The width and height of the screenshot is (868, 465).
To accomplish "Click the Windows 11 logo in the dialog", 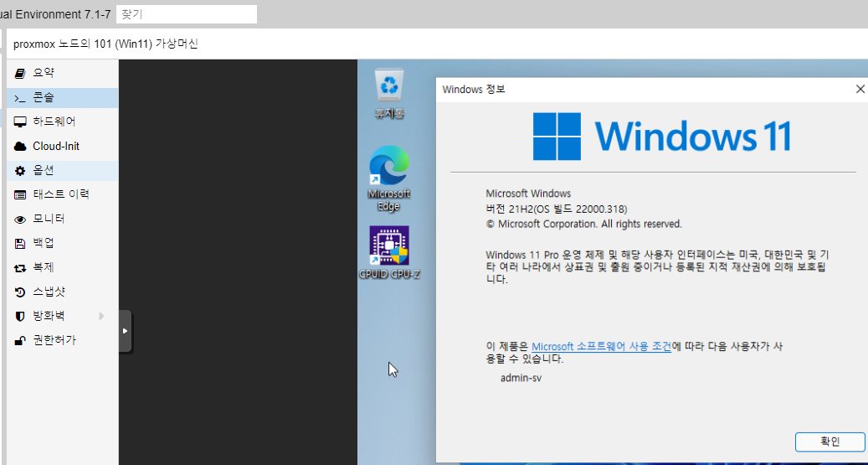I will 661,137.
